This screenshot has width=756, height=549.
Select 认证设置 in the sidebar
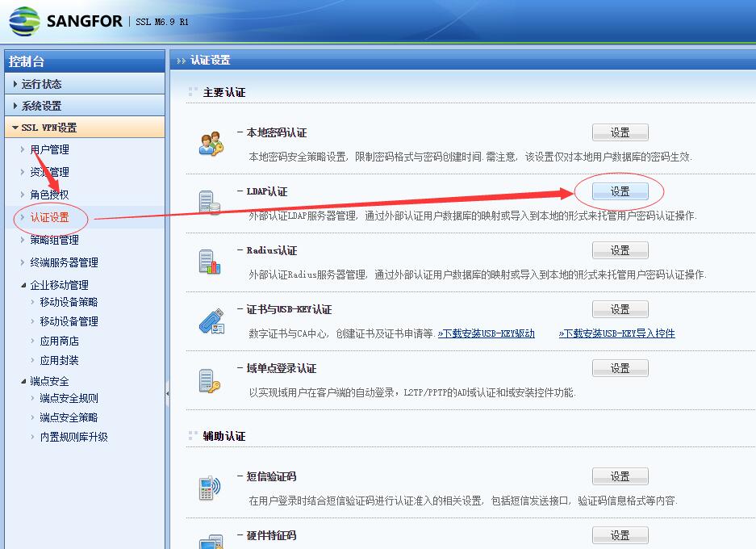point(50,217)
